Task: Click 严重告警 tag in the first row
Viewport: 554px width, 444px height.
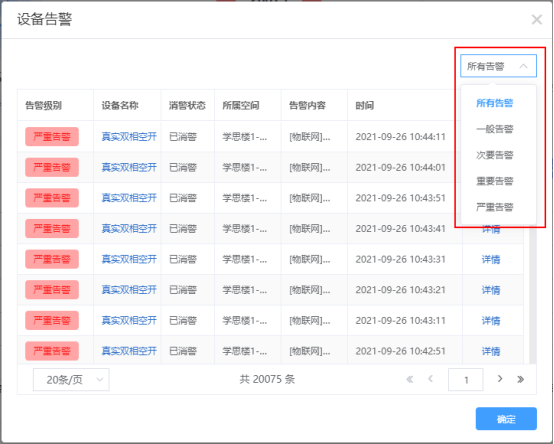Action: click(x=52, y=137)
